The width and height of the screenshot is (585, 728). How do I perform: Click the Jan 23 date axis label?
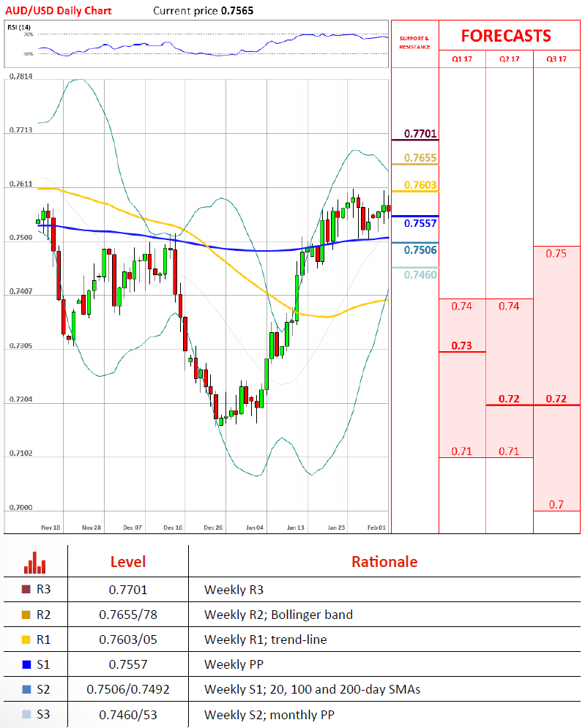(x=336, y=528)
